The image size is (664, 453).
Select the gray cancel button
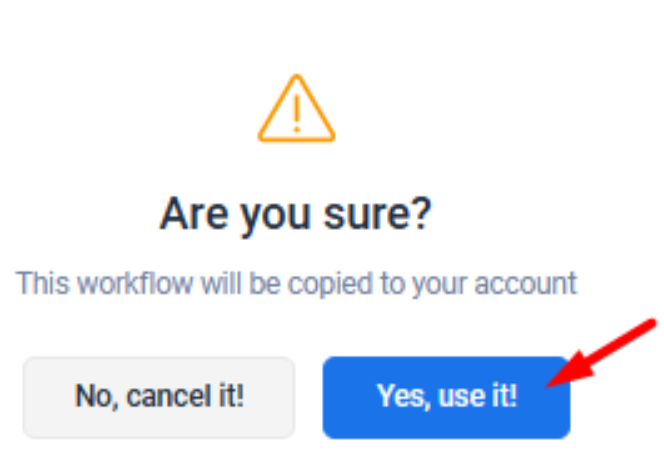[159, 397]
